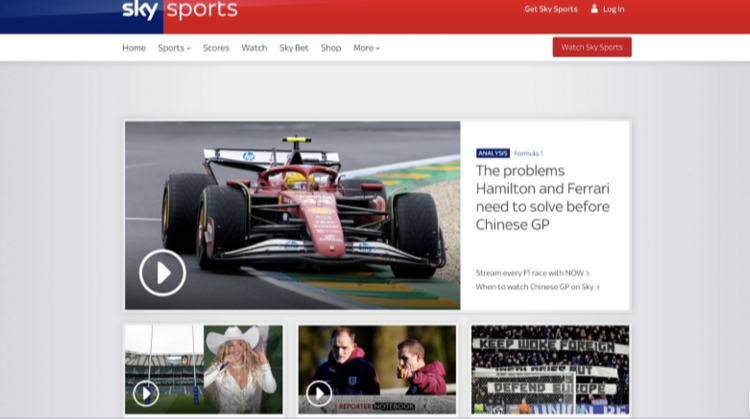Expand the Sports dropdown menu
Viewport: 750px width, 419px height.
[174, 48]
